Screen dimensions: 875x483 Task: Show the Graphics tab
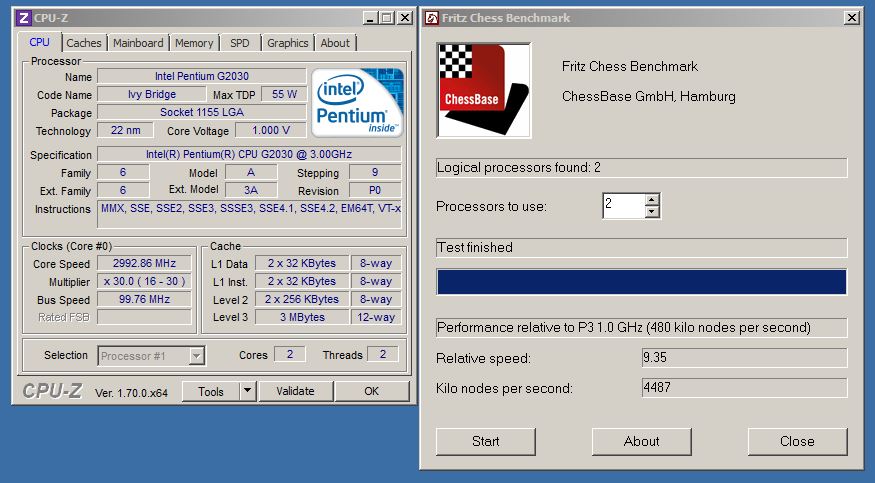click(x=288, y=43)
